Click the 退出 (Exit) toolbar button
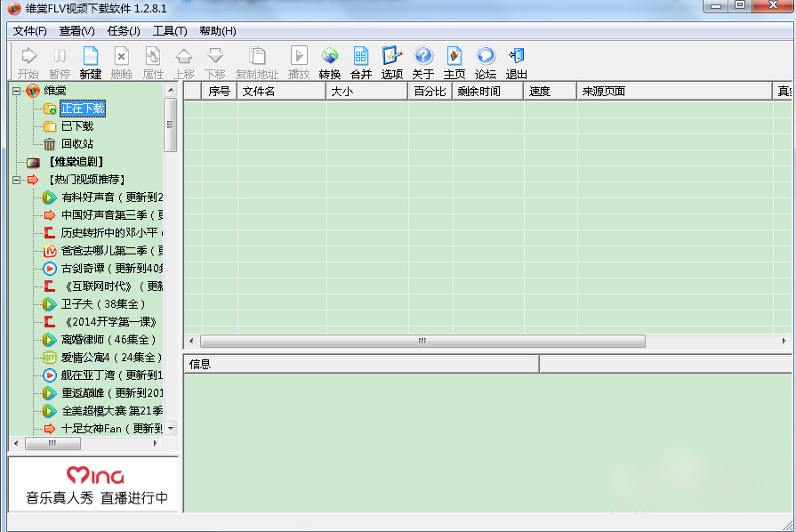 516,59
